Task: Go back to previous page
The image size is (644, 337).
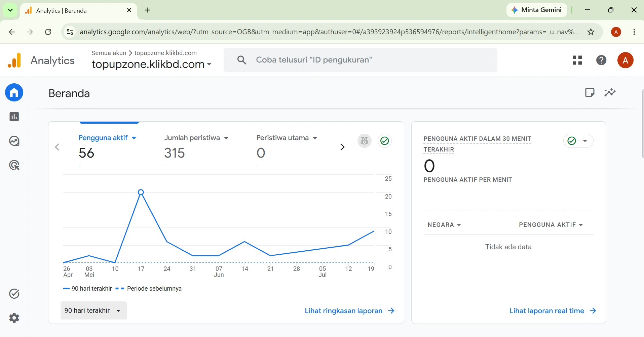Action: (12, 32)
